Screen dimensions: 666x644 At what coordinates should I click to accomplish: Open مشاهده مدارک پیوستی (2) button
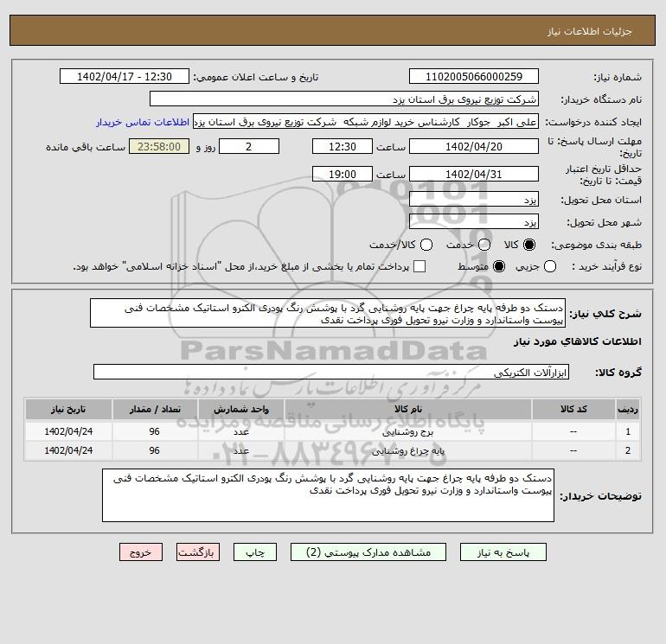click(368, 552)
